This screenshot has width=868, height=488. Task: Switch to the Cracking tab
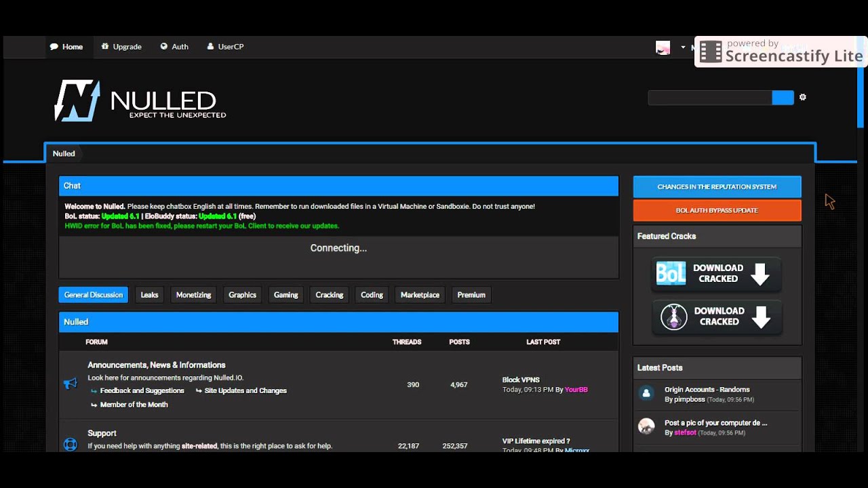(330, 295)
